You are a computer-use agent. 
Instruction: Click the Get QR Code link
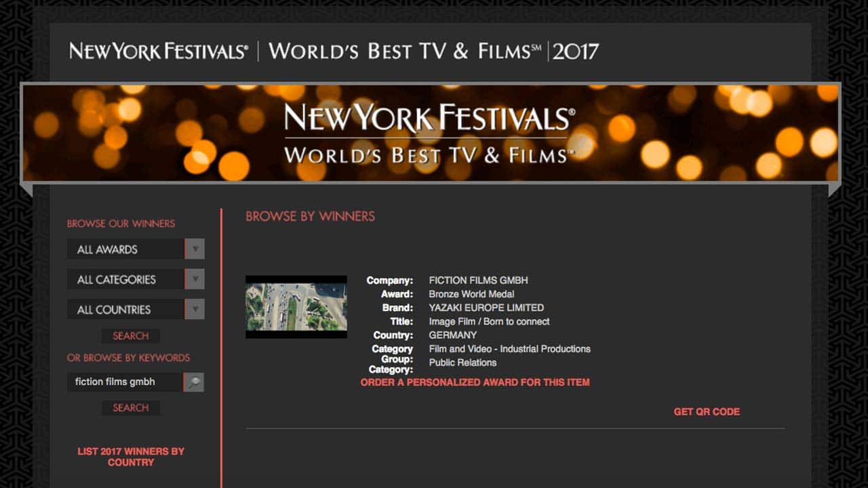[x=707, y=411]
